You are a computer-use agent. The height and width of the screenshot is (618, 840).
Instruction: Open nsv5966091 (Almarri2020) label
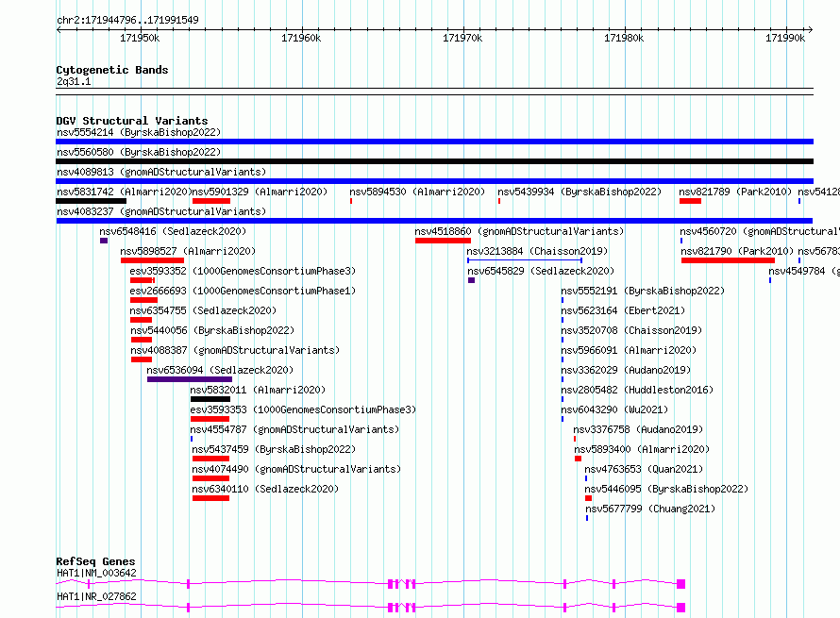tap(629, 350)
